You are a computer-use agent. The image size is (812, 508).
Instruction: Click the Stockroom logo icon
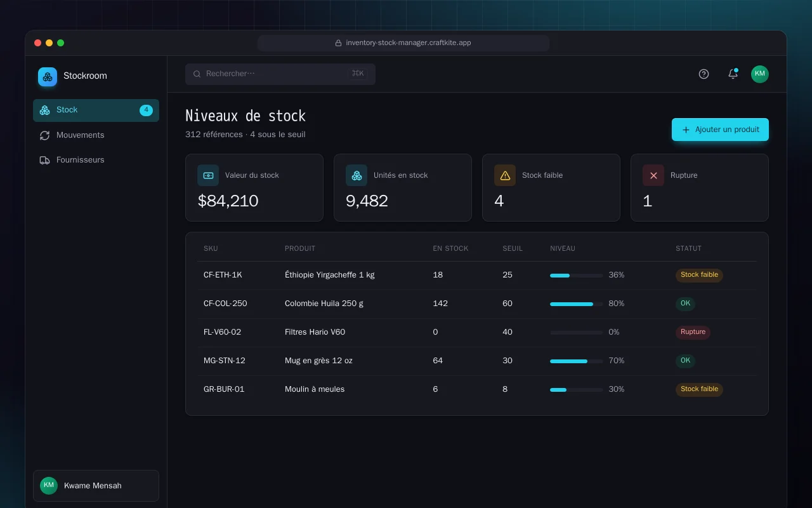48,77
